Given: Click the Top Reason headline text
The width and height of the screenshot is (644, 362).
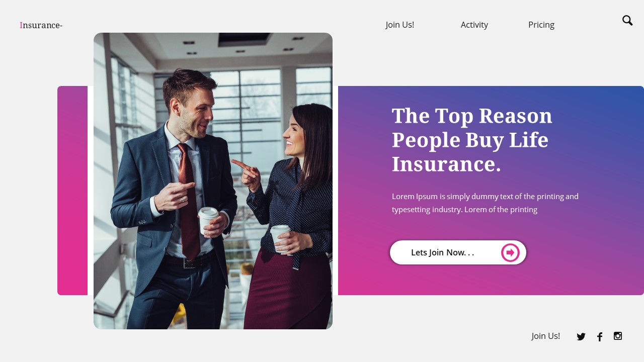Looking at the screenshot, I should coord(472,140).
